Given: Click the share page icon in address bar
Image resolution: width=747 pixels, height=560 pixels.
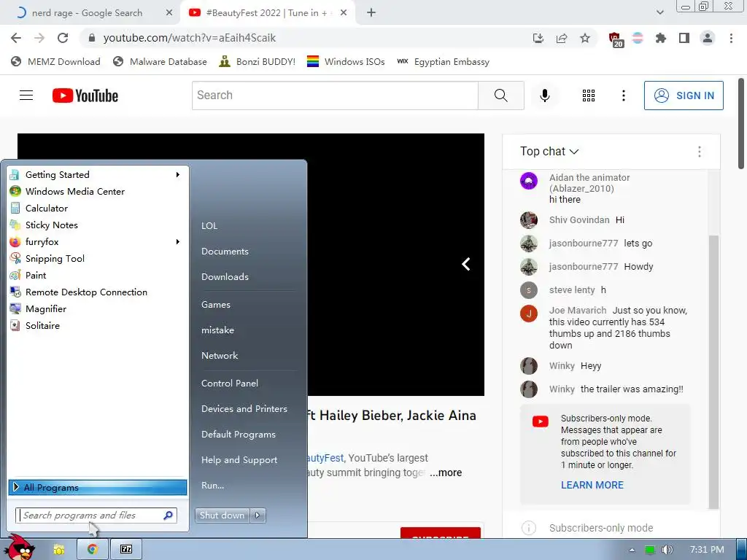Looking at the screenshot, I should click(x=562, y=38).
